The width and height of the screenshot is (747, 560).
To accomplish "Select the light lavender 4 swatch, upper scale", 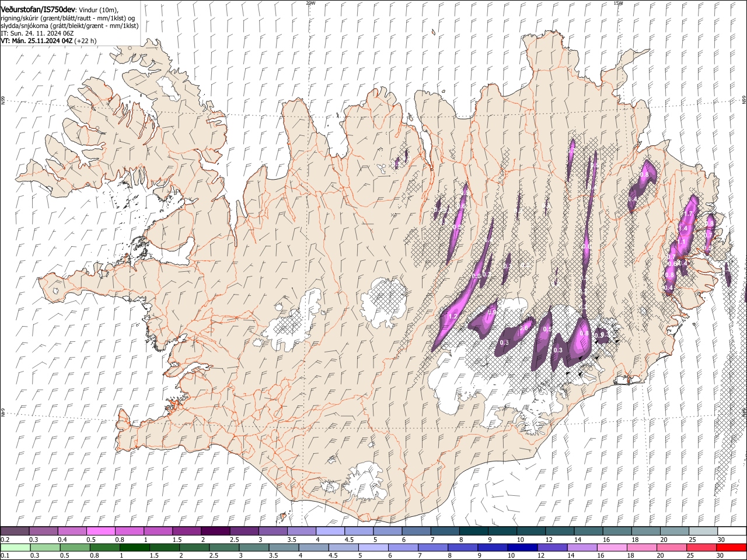I will pos(330,531).
